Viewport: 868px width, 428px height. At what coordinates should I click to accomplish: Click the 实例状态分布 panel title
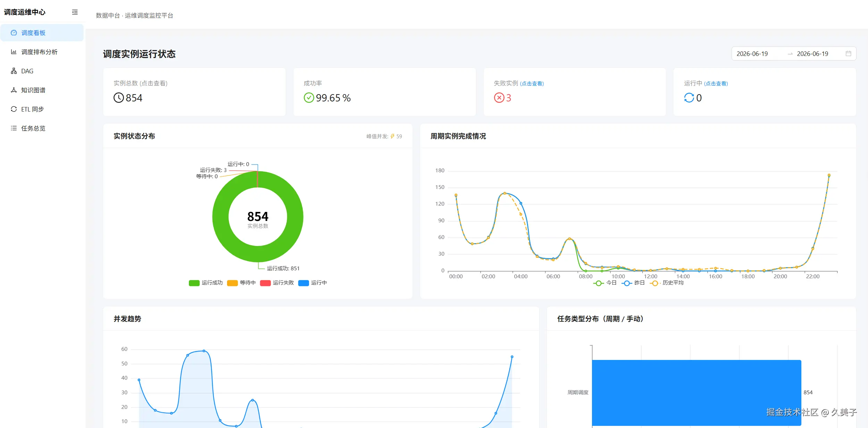pyautogui.click(x=134, y=136)
